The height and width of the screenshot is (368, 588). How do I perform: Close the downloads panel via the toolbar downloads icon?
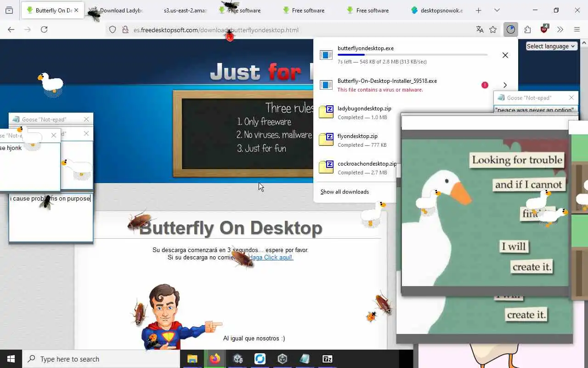click(x=511, y=29)
